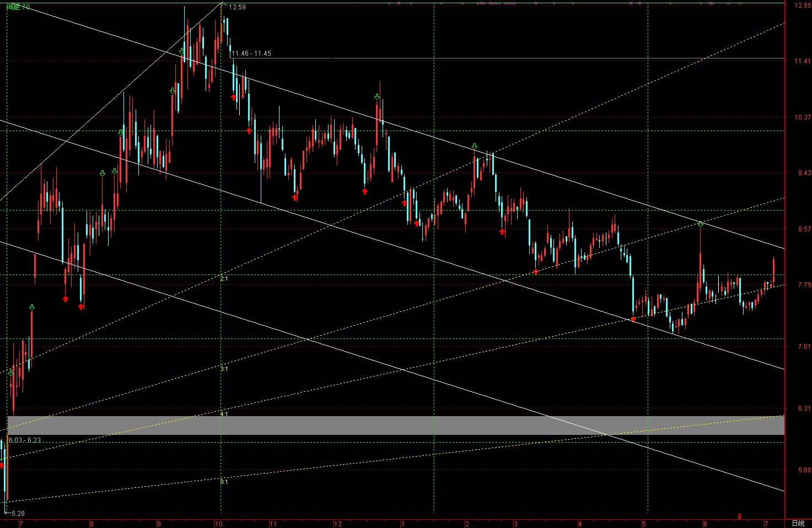Viewport: 812px width, 528px height.
Task: Click the gray gap zone band
Action: 386,425
